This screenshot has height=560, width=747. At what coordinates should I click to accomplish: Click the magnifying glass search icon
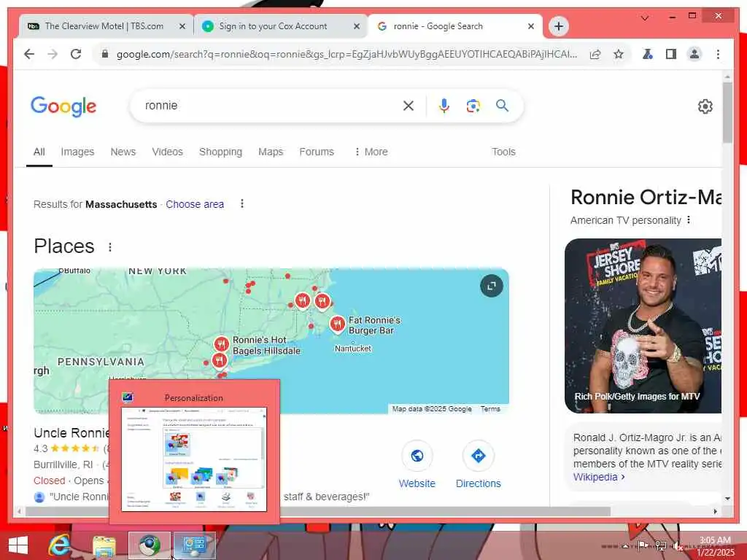coord(502,105)
